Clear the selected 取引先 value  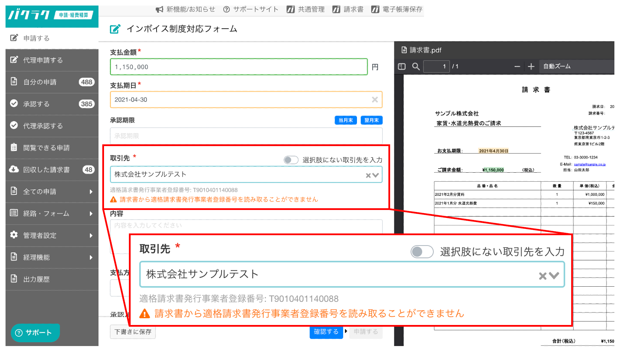pos(368,175)
